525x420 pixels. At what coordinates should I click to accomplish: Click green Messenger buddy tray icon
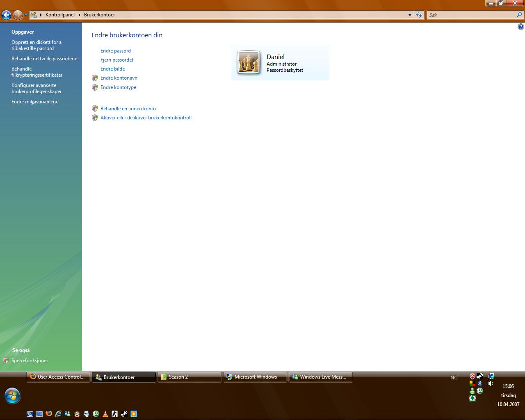tap(472, 391)
